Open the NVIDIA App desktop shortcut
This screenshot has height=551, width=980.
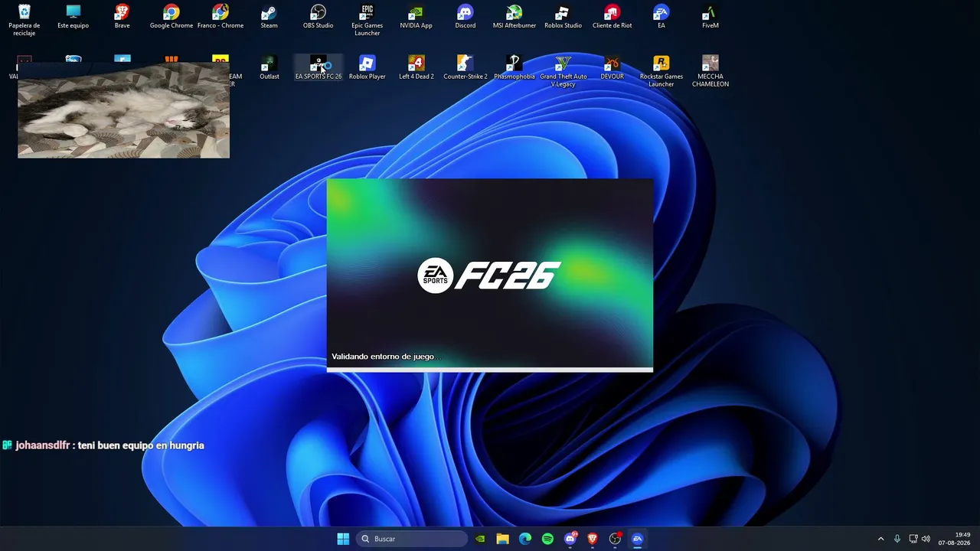[x=416, y=17]
